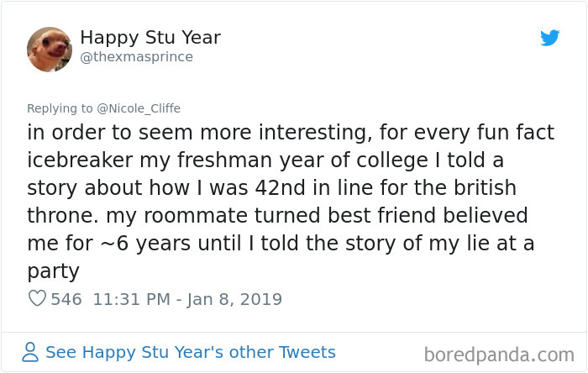Viewport: 588px width, 373px height.
Task: Click the Twitter bird logo
Action: point(550,38)
